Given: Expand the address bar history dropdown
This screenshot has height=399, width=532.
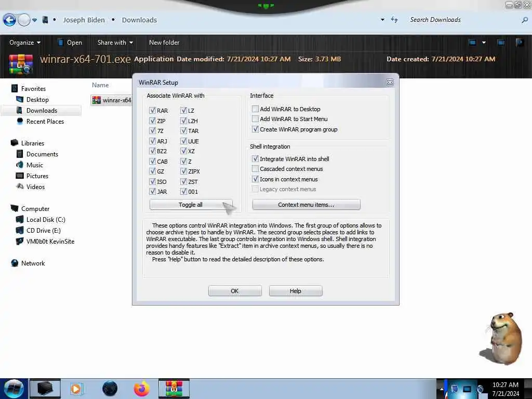Looking at the screenshot, I should point(382,20).
